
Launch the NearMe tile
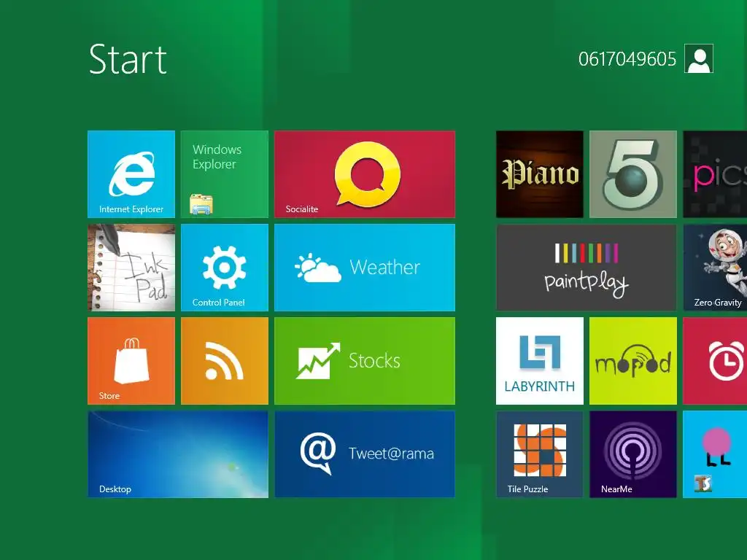[632, 454]
